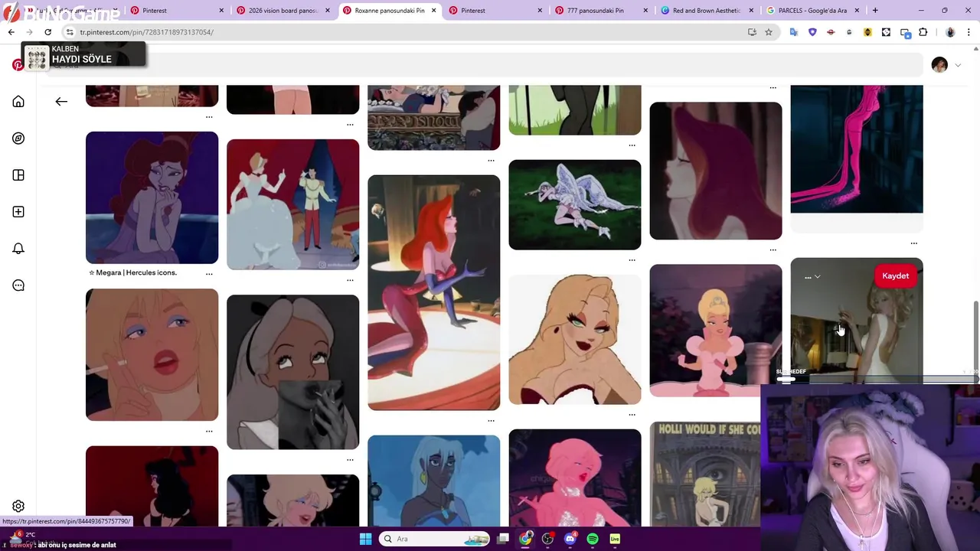Click the address bar URL
980x551 pixels.
(x=147, y=32)
